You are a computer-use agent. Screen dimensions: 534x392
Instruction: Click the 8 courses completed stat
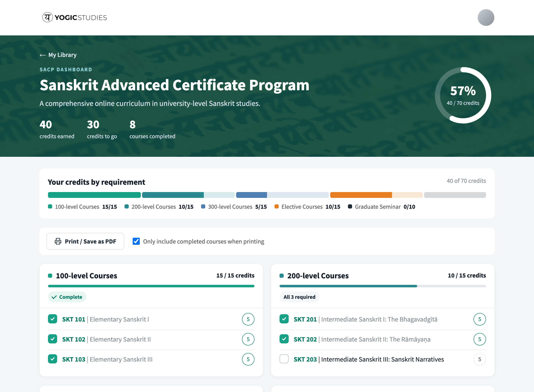point(152,129)
